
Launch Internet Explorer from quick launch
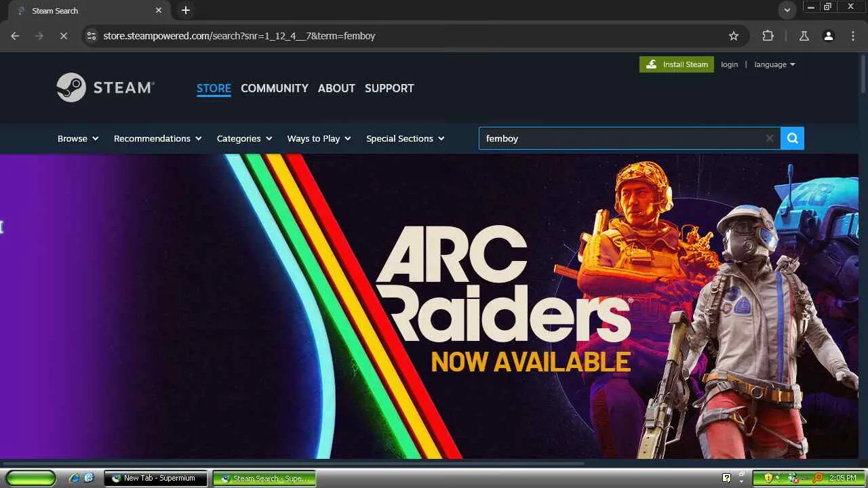click(x=74, y=478)
